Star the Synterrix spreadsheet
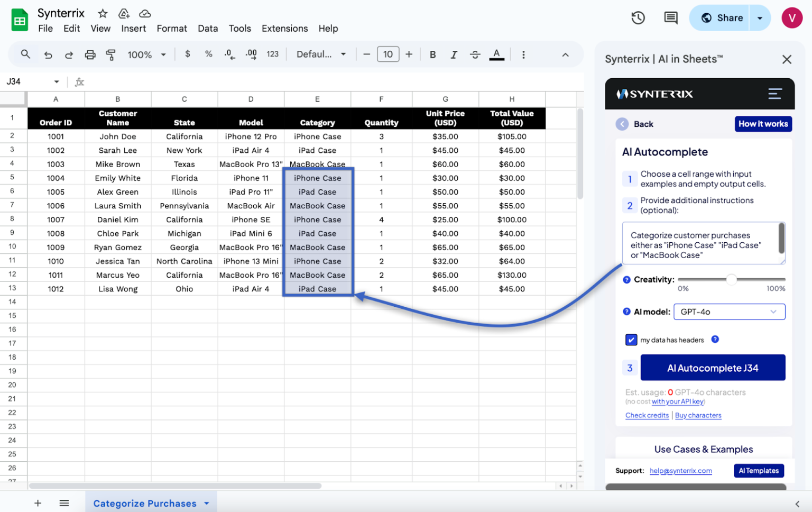Viewport: 812px width, 512px height. tap(102, 13)
